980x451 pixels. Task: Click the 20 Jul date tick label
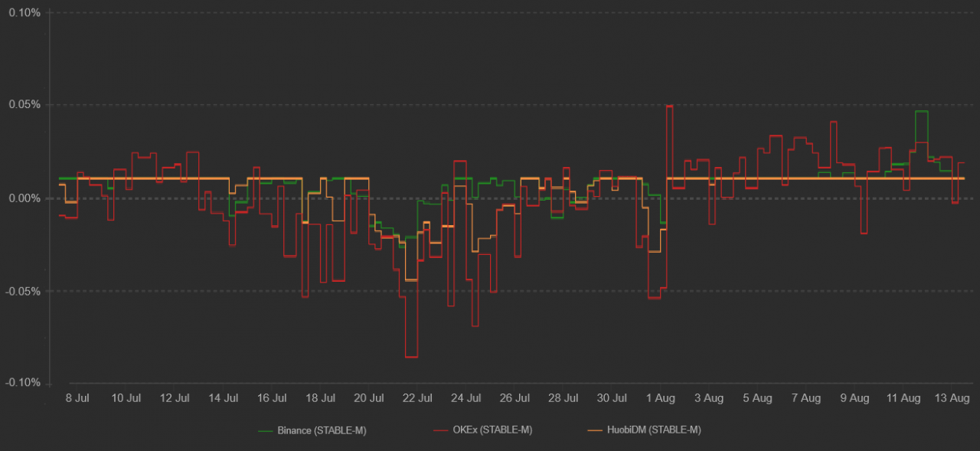pos(369,398)
